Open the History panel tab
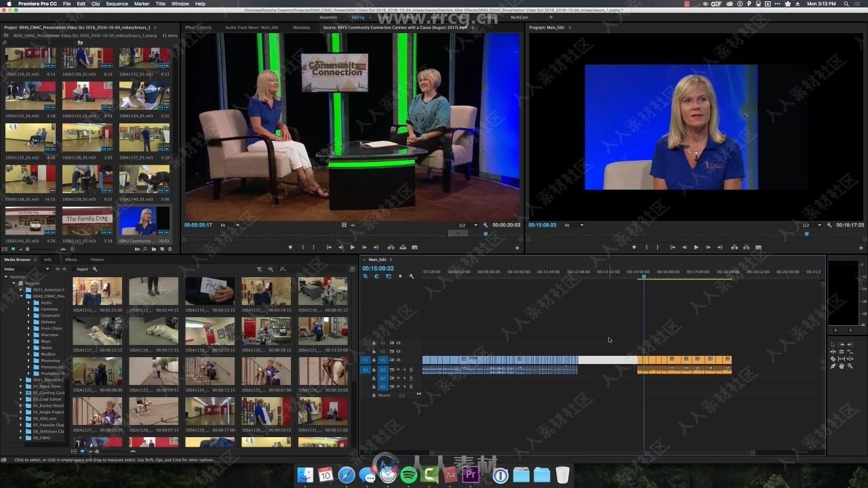 (x=98, y=260)
